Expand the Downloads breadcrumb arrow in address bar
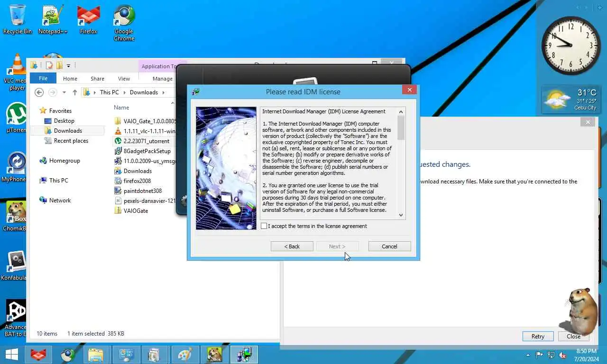The image size is (607, 364). [x=163, y=92]
